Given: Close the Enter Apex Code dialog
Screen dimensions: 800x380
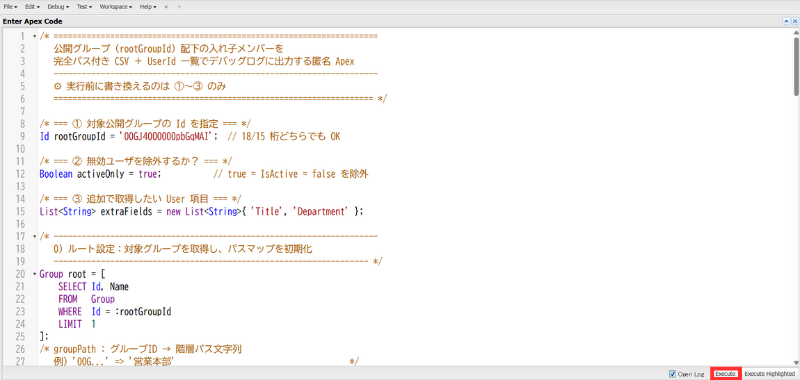Looking at the screenshot, I should [794, 21].
